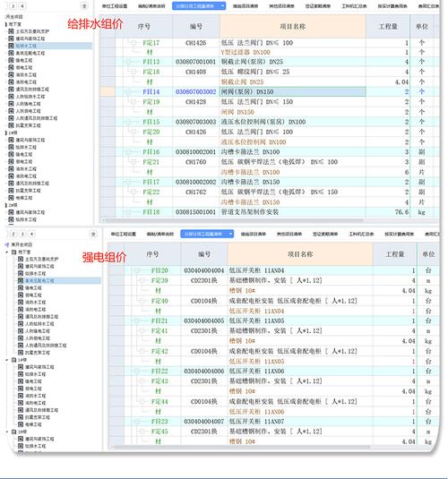Click horizontal scrollbar under lower table

coord(242,447)
